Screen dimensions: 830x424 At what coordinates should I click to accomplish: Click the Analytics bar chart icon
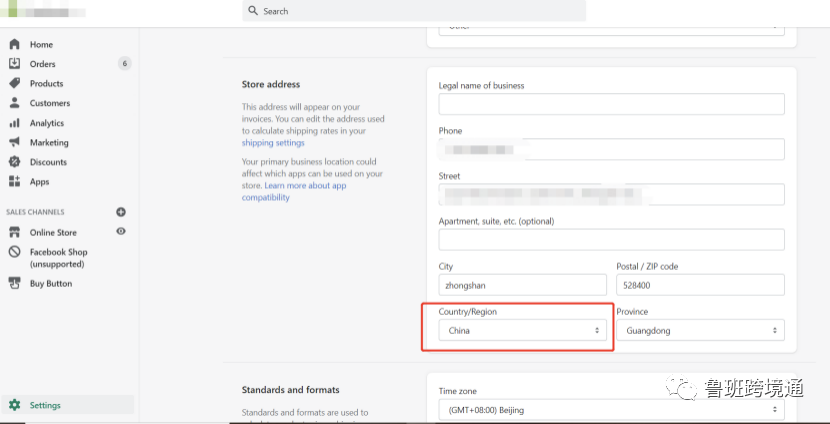(x=14, y=123)
